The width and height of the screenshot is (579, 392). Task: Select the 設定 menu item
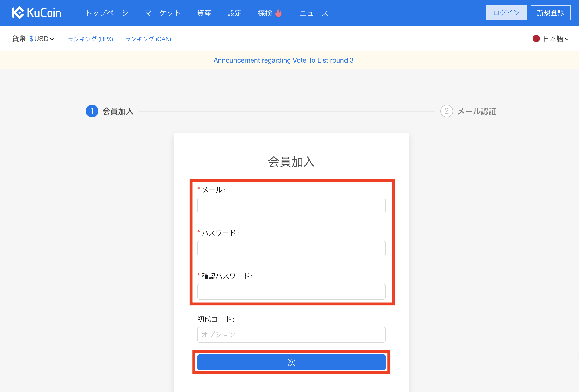pos(234,13)
